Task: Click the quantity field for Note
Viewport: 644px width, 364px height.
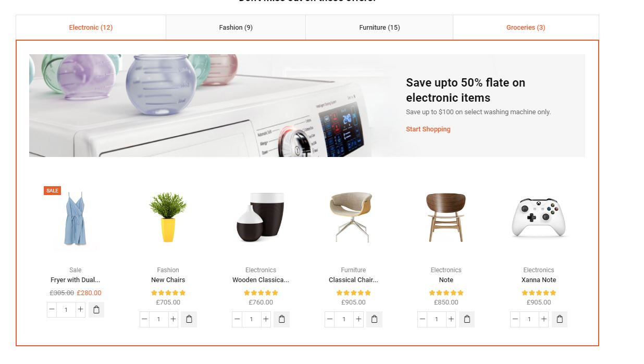Action: click(x=437, y=319)
